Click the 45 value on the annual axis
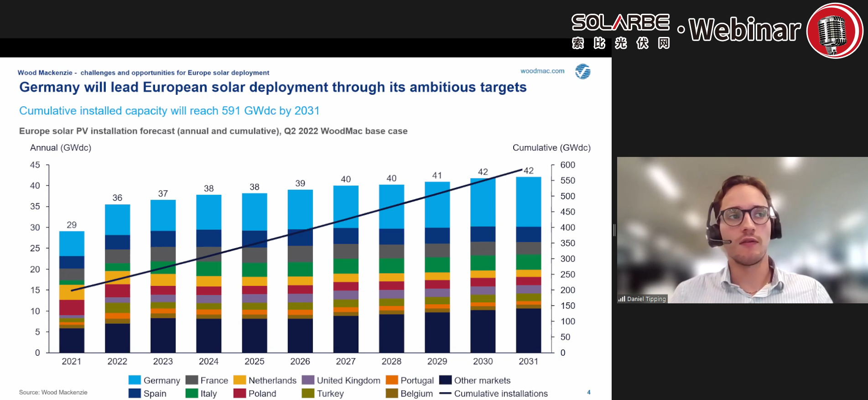This screenshot has height=400, width=868. pyautogui.click(x=35, y=165)
